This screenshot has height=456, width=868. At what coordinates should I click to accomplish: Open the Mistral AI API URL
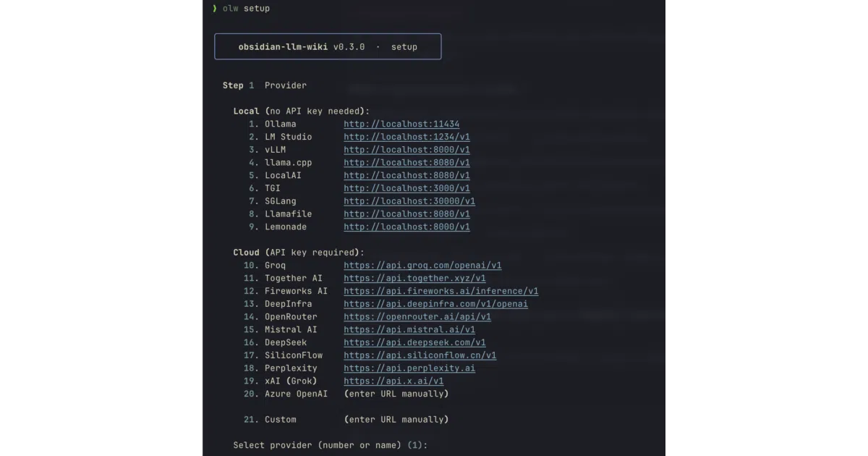pos(409,329)
